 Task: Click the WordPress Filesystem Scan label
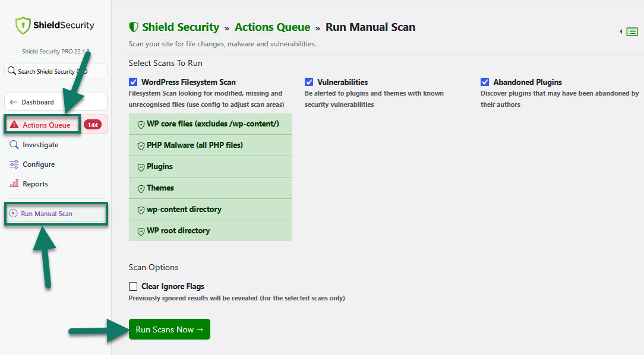tap(188, 82)
